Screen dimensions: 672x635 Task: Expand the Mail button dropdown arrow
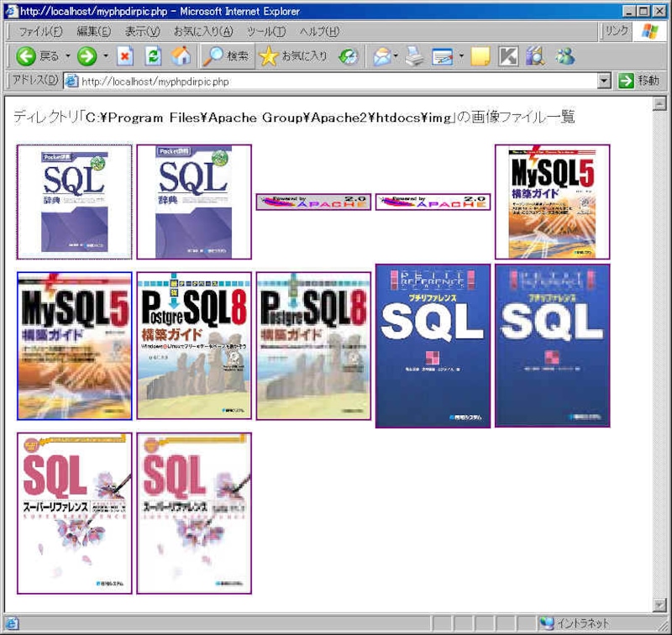coord(396,56)
